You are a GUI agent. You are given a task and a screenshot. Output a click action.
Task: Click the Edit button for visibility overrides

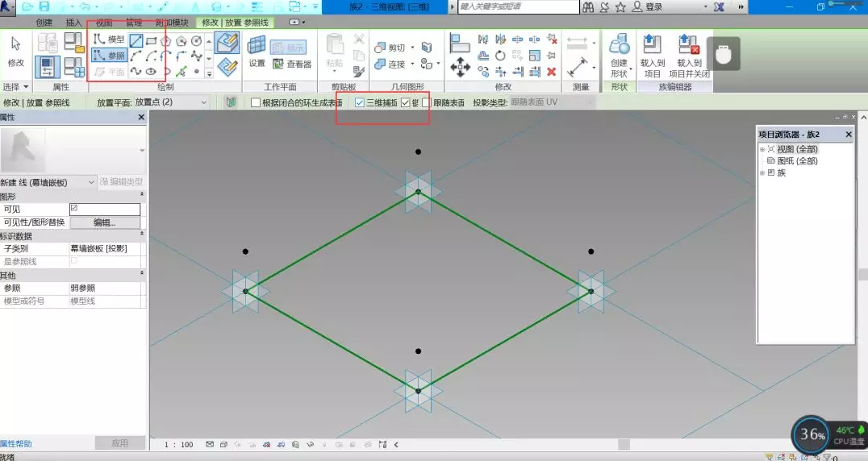[105, 222]
